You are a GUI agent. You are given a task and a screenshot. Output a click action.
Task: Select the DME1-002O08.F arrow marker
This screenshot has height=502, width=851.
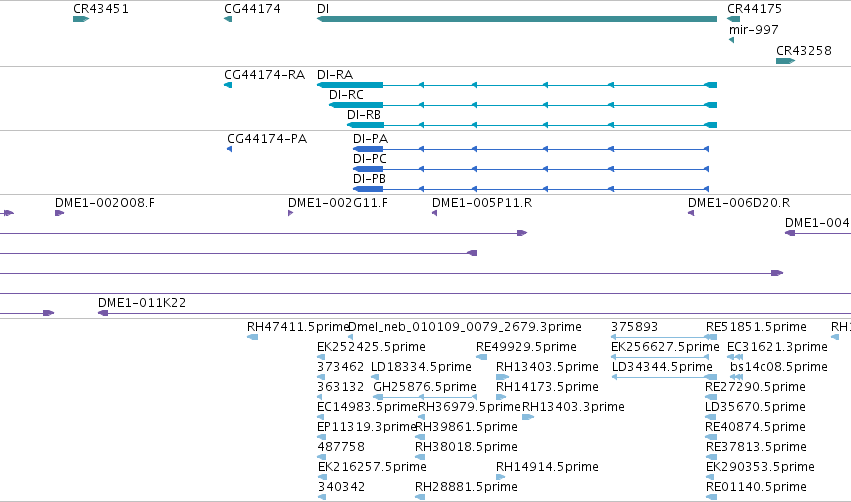tap(60, 213)
